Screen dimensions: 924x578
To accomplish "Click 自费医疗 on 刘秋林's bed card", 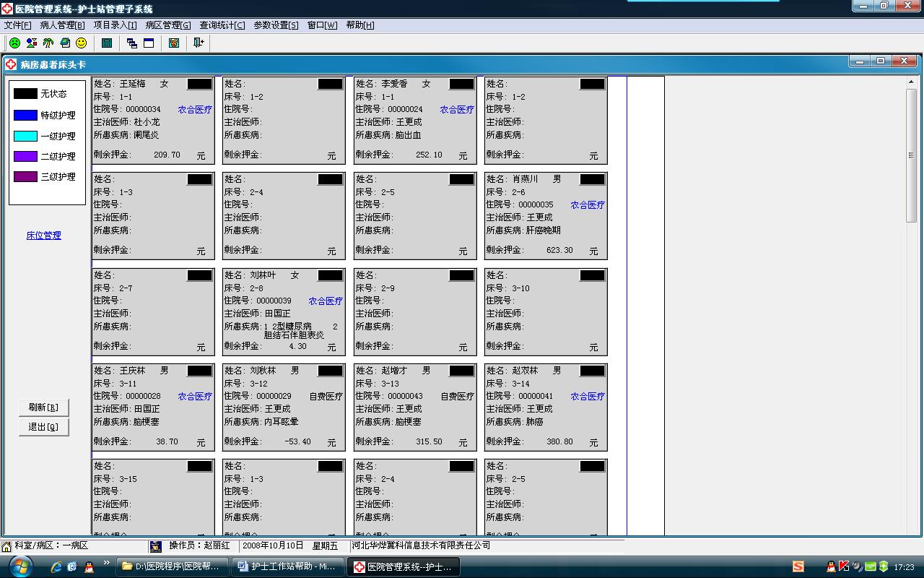I will 326,397.
